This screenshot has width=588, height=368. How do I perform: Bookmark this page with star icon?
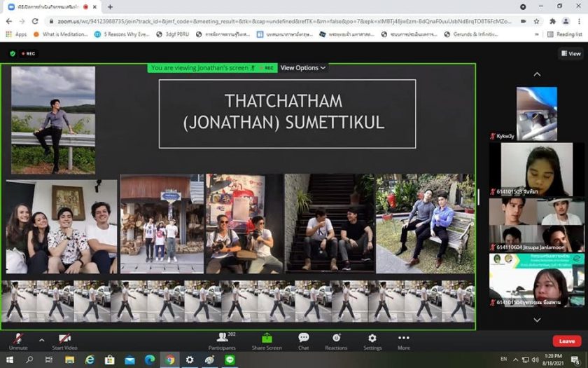pyautogui.click(x=536, y=21)
